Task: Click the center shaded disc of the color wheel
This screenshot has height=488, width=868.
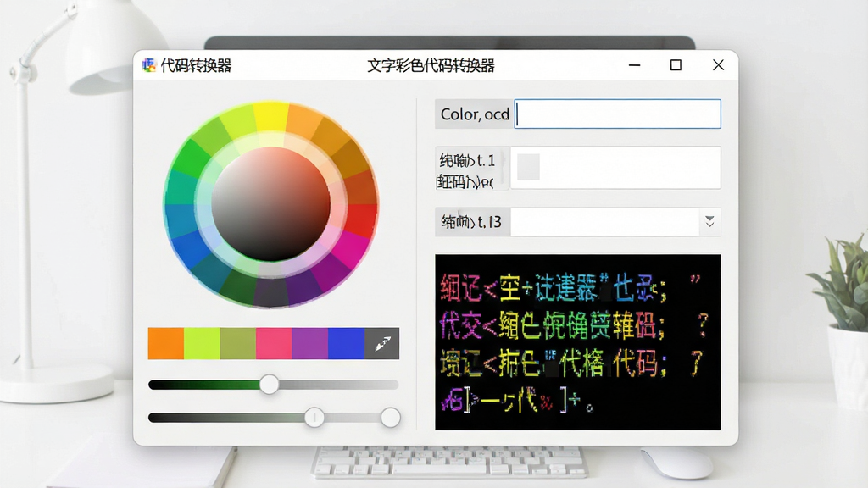Action: (270, 204)
